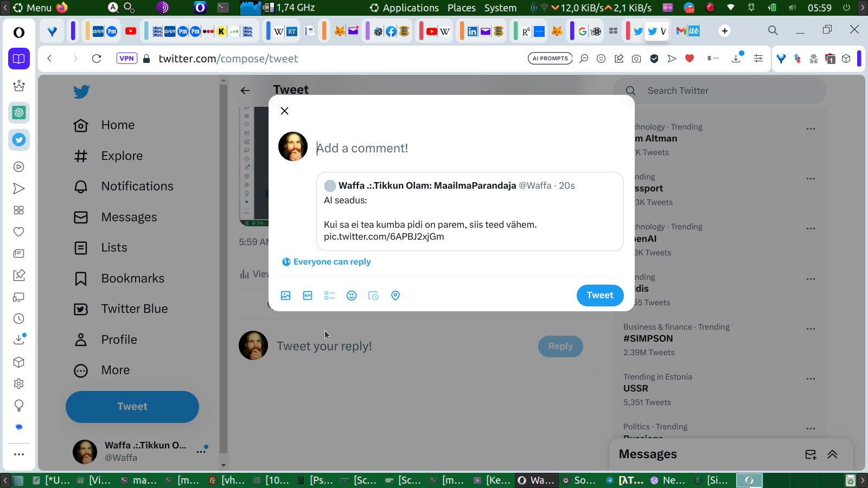Viewport: 868px width, 488px height.
Task: Open Messages in the Twitter sidebar
Action: (115, 217)
